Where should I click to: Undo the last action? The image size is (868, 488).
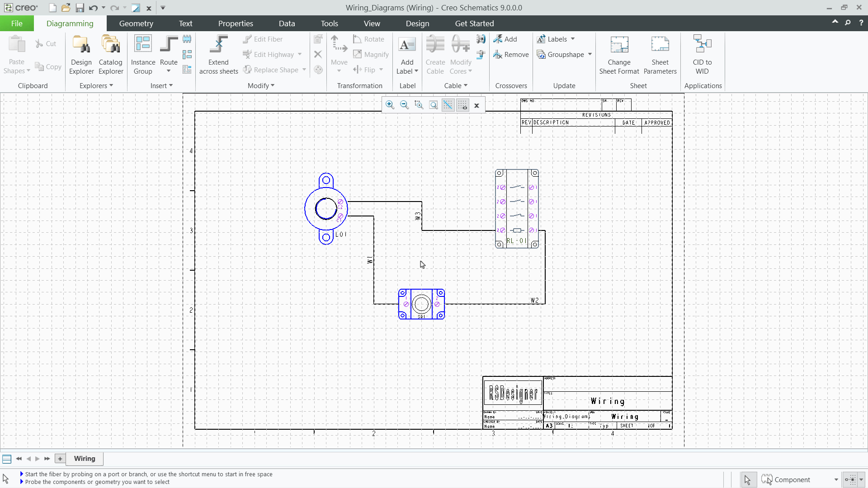(x=93, y=8)
